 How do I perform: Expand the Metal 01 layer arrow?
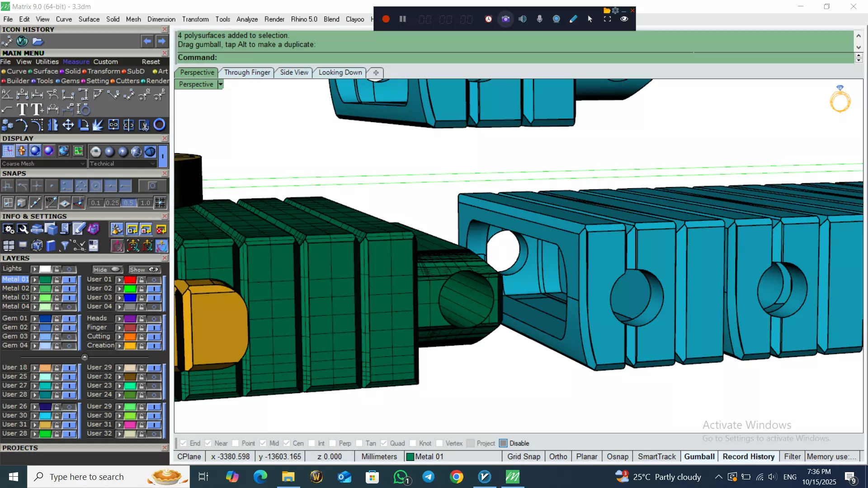click(34, 280)
